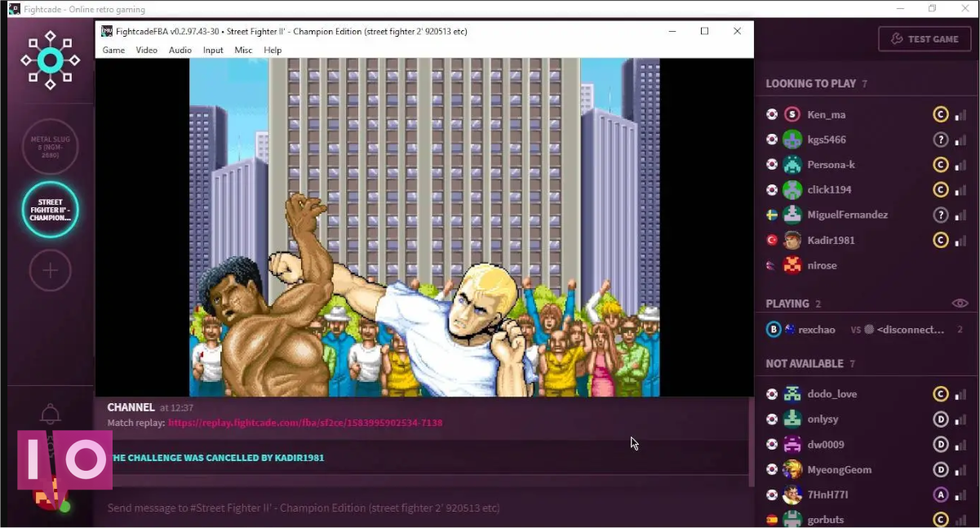Click rank B badge next to rexchao
980x528 pixels.
pos(774,330)
